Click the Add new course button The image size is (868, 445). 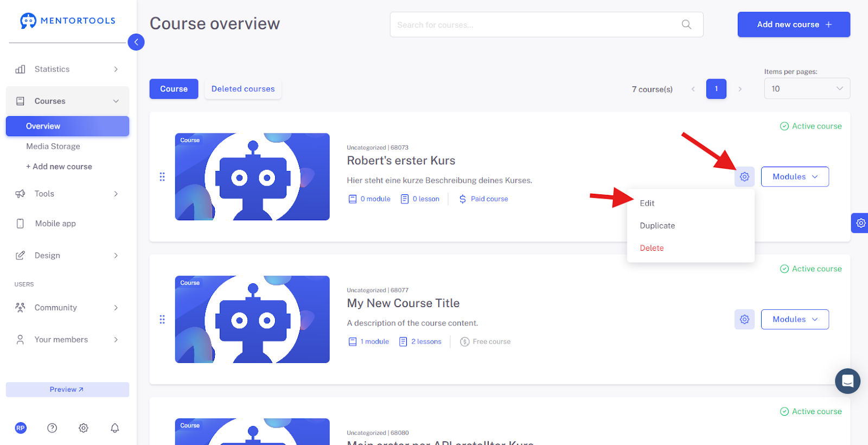794,24
